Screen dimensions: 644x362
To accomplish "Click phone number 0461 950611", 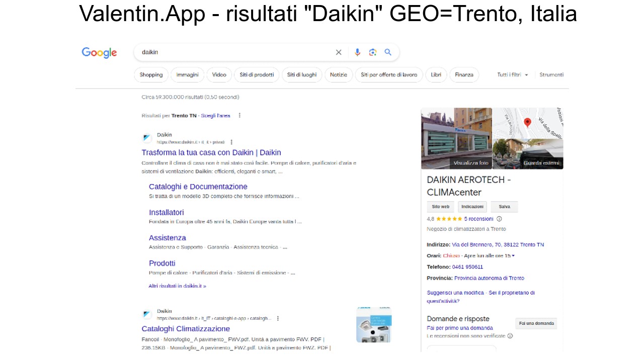I will click(467, 267).
